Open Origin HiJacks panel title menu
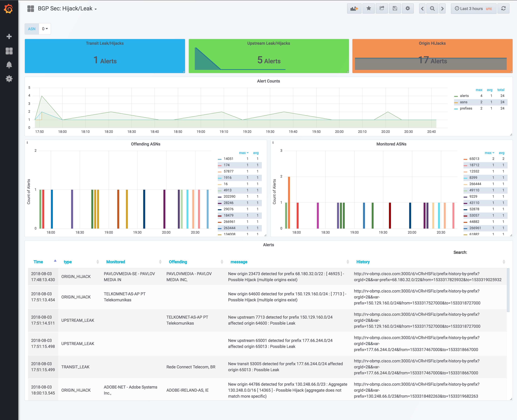 [432, 43]
